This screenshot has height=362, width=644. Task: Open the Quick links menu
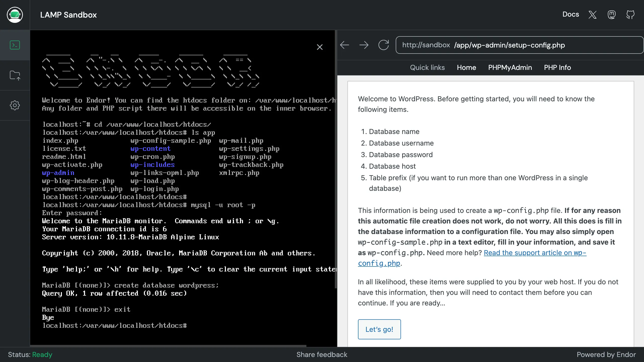pos(427,67)
